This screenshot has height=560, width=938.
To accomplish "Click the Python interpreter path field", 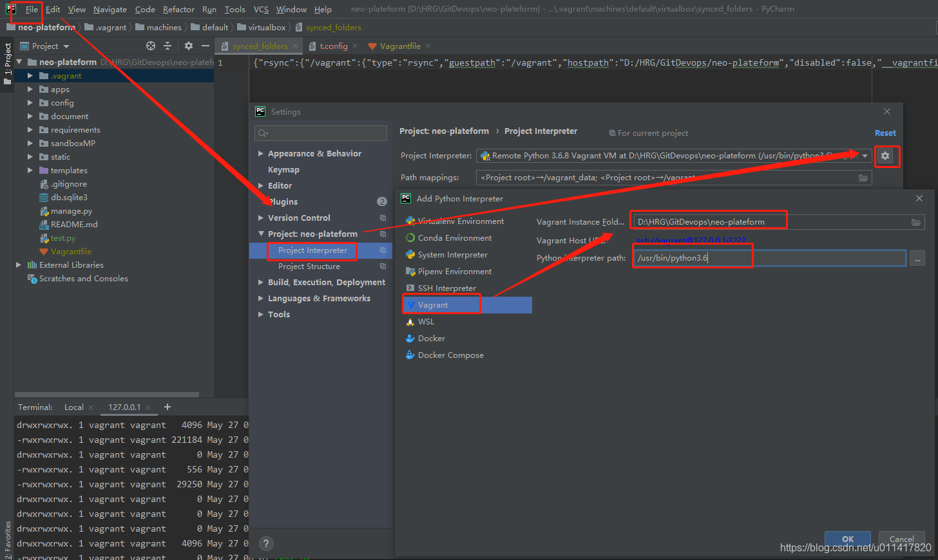I will coord(770,258).
